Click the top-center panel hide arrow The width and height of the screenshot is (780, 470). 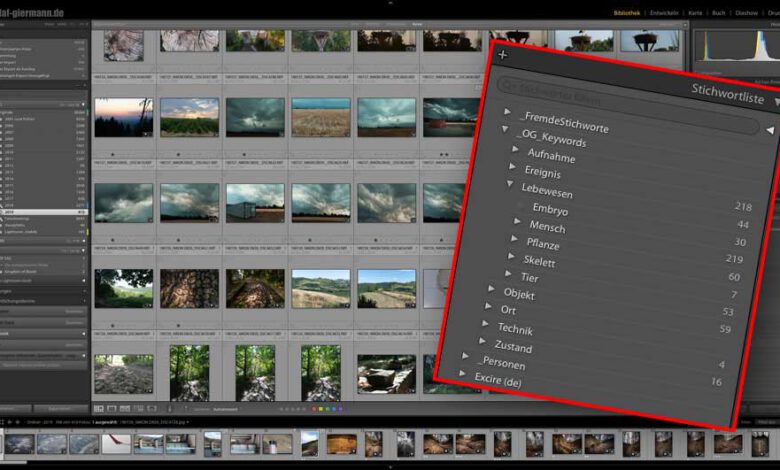[390, 3]
